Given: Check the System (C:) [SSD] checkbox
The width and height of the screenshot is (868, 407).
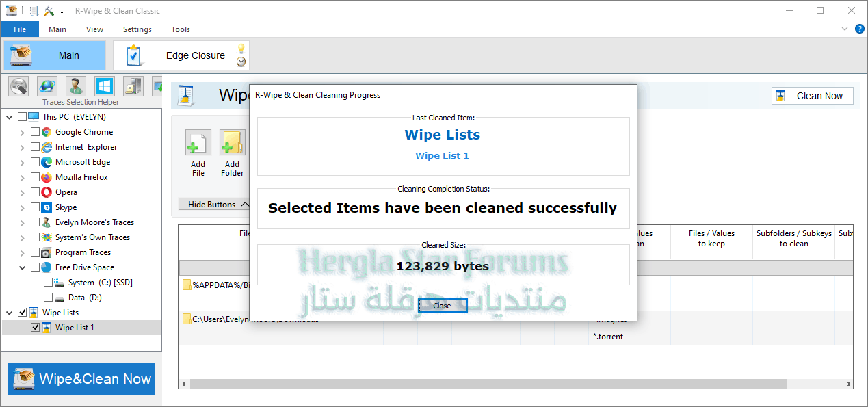Looking at the screenshot, I should (x=48, y=283).
